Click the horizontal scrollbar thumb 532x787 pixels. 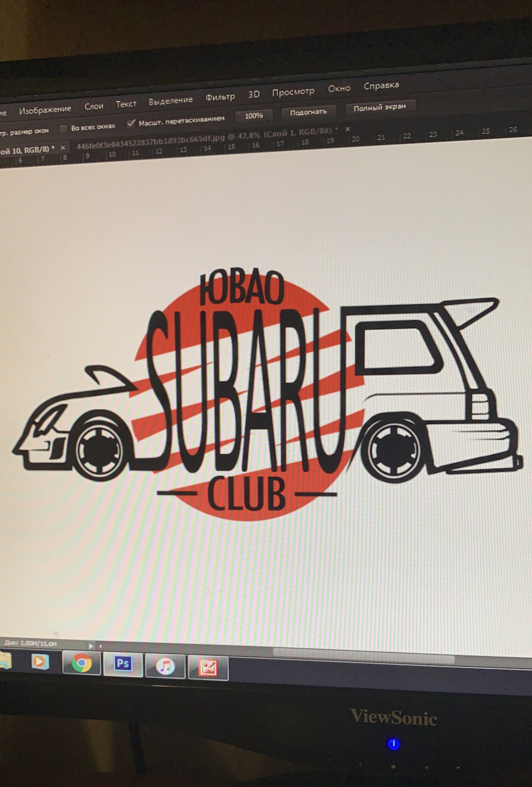pyautogui.click(x=363, y=656)
